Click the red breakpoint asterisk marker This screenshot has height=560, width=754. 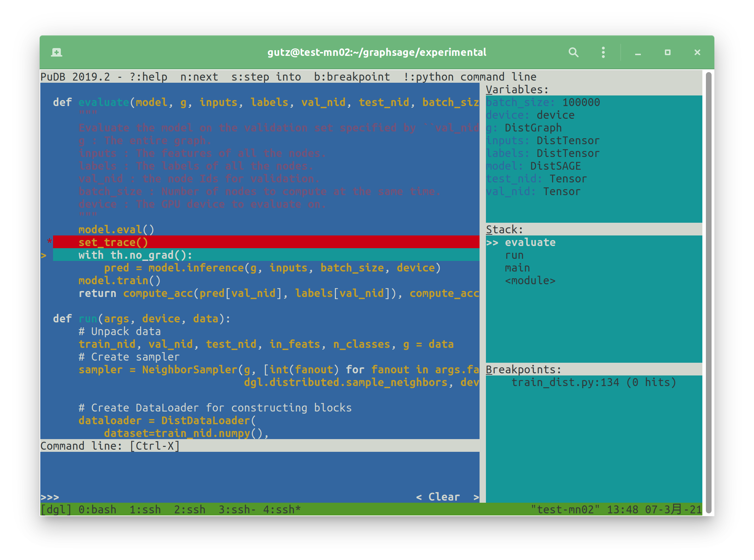[x=50, y=242]
